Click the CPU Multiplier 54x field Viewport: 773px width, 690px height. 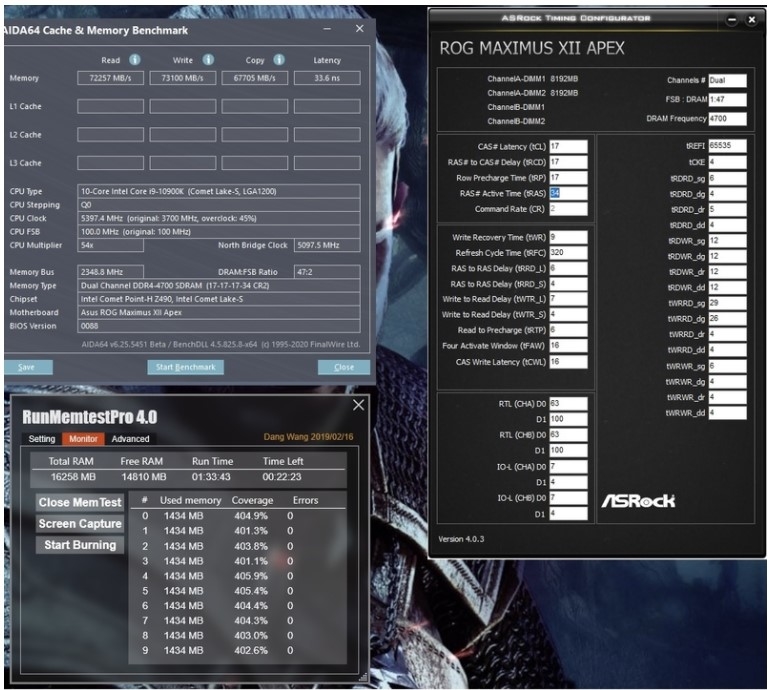click(x=110, y=245)
